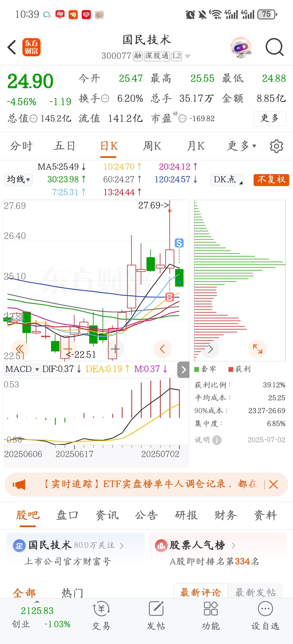
Task: Move chart right with grey arrow icon
Action: click(210, 349)
